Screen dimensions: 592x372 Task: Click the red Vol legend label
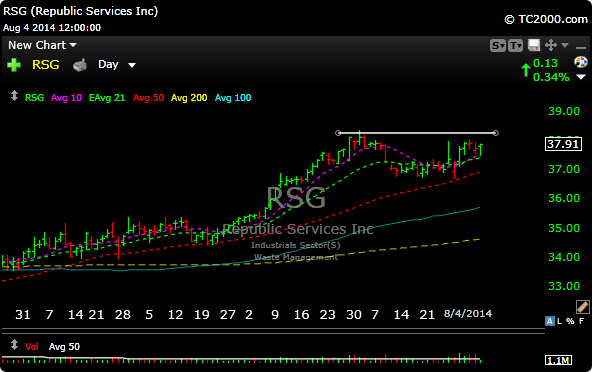tap(32, 347)
